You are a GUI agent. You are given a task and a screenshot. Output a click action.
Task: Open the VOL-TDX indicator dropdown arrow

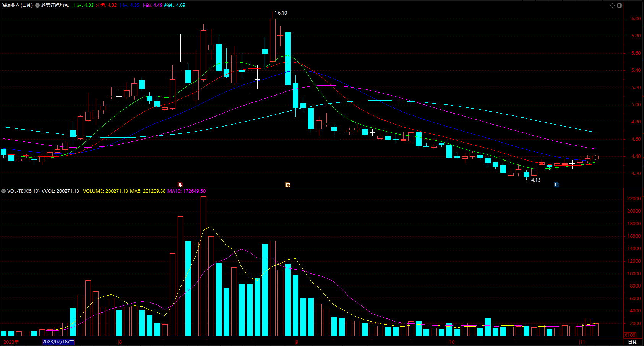click(3, 191)
